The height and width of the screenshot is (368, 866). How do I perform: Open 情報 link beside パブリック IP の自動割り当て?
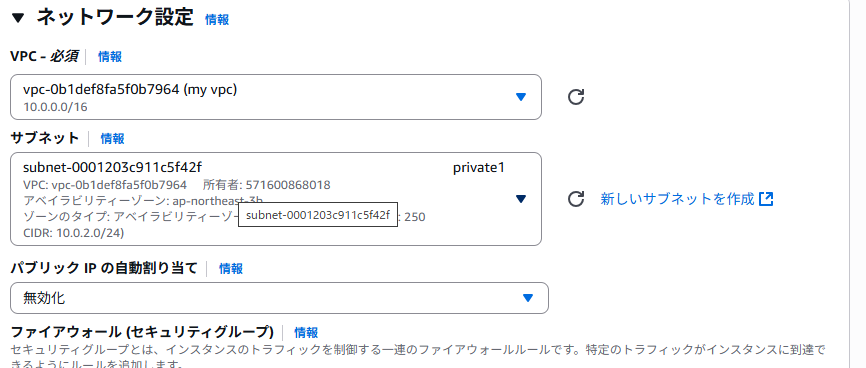point(231,269)
